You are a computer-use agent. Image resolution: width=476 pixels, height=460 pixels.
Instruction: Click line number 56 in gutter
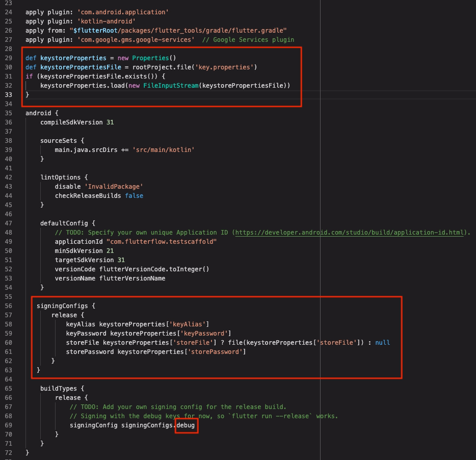[x=9, y=306]
